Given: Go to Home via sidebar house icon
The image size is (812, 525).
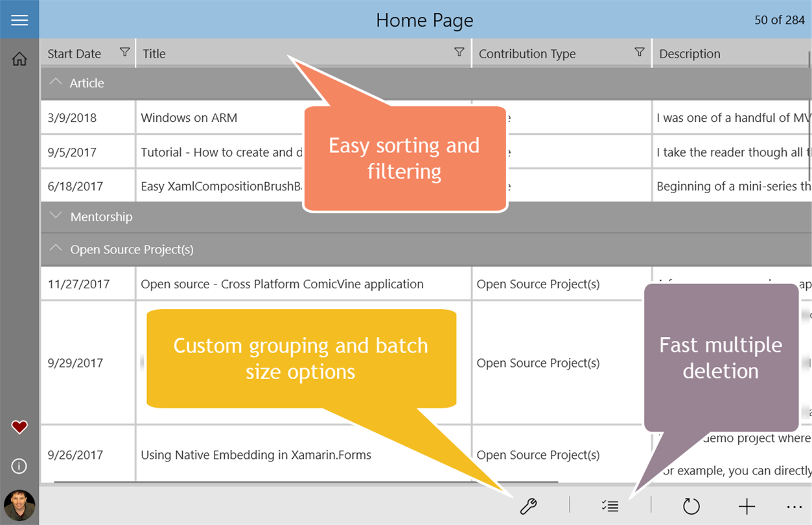Looking at the screenshot, I should [19, 59].
